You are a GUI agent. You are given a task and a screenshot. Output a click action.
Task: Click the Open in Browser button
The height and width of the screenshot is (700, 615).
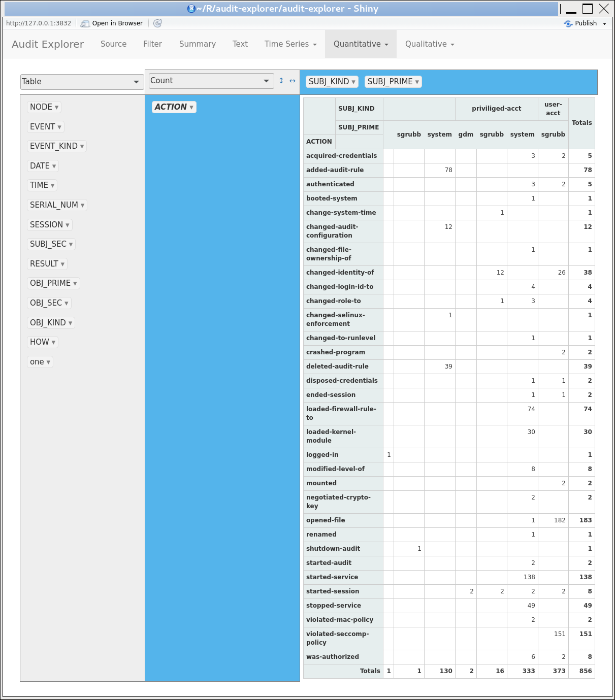pos(112,23)
